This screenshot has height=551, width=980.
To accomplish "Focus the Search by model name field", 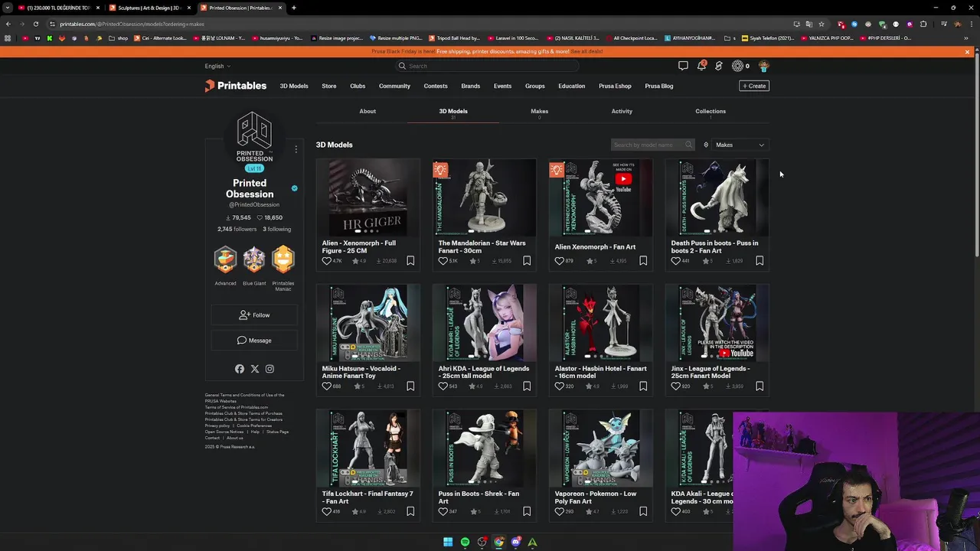I will click(x=652, y=145).
